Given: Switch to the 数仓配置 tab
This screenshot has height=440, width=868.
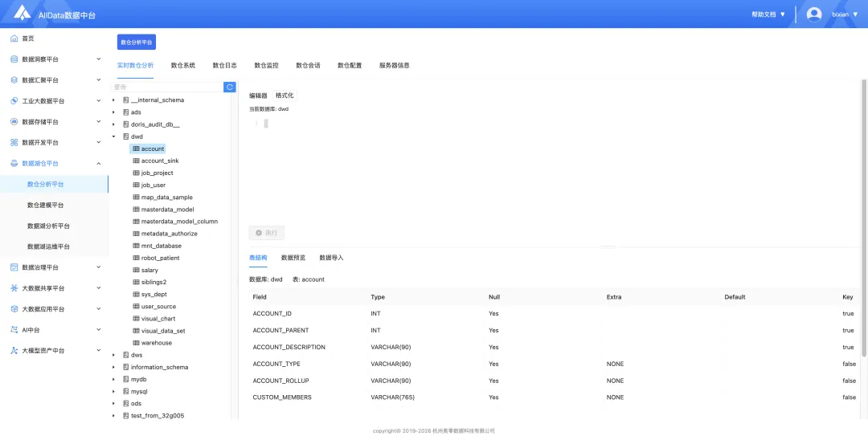Looking at the screenshot, I should tap(350, 65).
